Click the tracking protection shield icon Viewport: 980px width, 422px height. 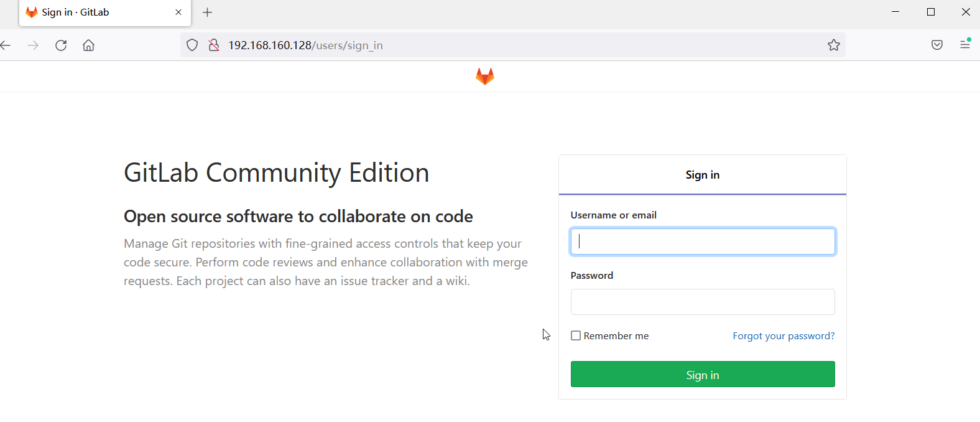coord(192,45)
